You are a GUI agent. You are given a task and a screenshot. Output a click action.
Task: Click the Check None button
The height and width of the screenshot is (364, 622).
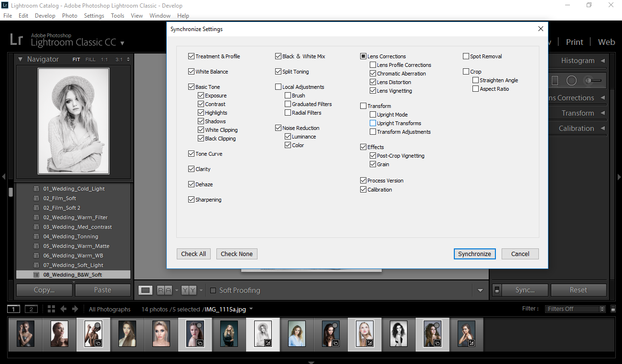[236, 254]
